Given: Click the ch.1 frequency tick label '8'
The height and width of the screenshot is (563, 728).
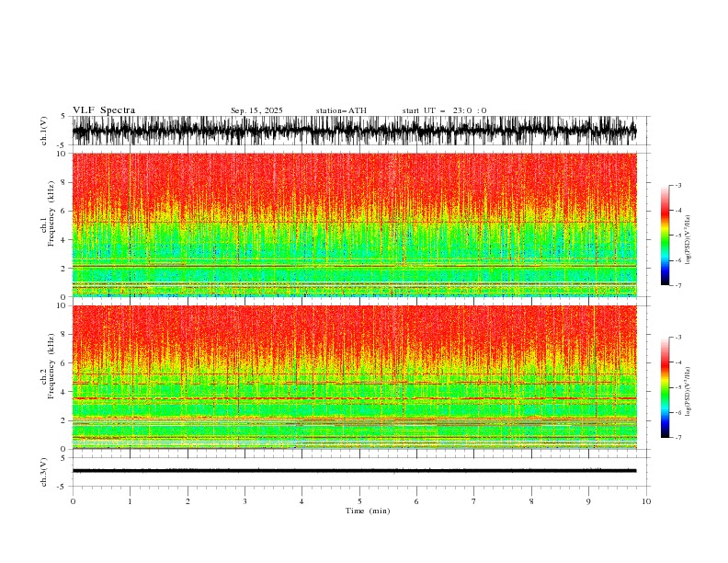Looking at the screenshot, I should pyautogui.click(x=63, y=182).
